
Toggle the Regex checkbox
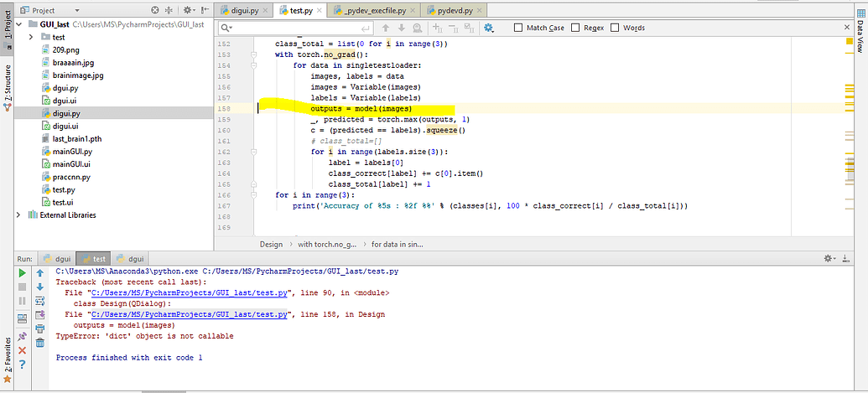(576, 28)
